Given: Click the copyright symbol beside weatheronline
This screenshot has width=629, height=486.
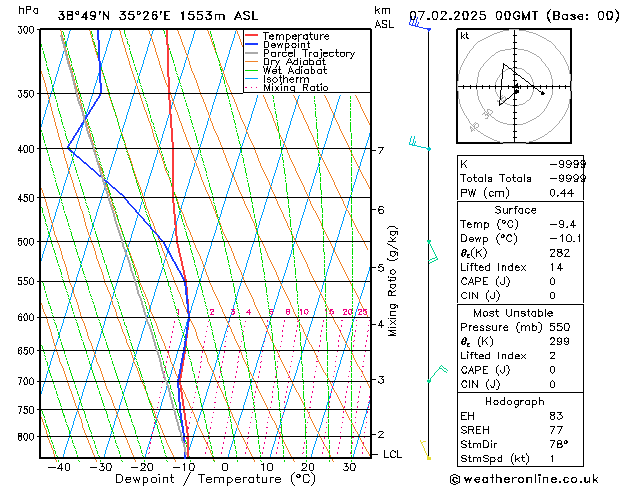Looking at the screenshot, I should click(x=456, y=478).
